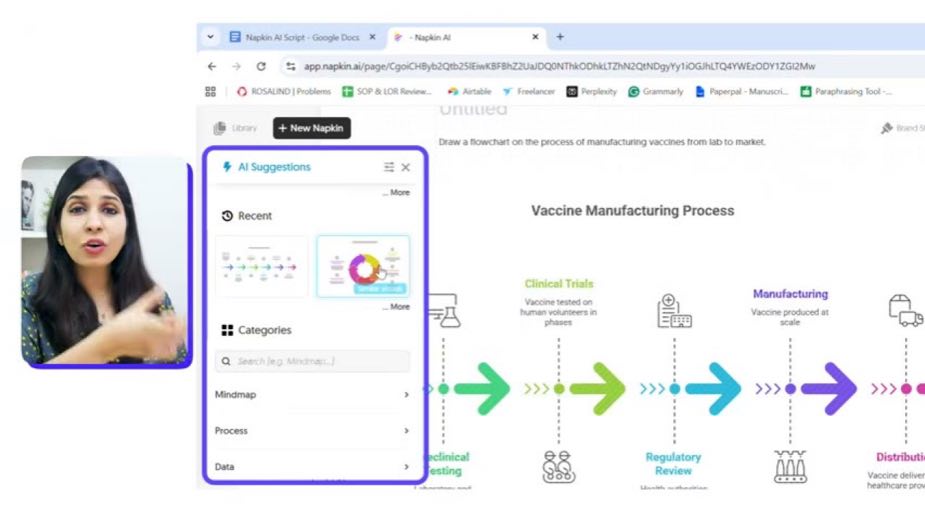Click the regulatory document clipboard icon

674,310
